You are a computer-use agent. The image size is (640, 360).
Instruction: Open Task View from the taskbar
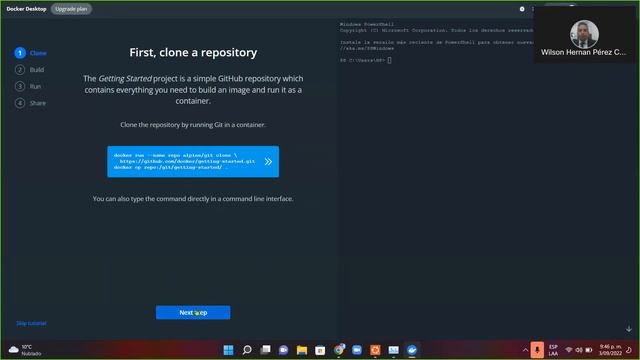tap(265, 350)
